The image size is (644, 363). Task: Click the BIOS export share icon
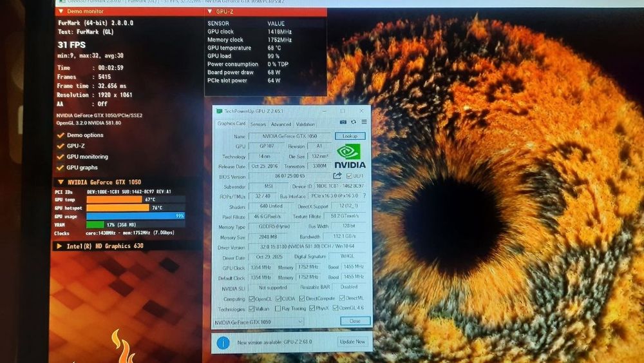coord(337,176)
